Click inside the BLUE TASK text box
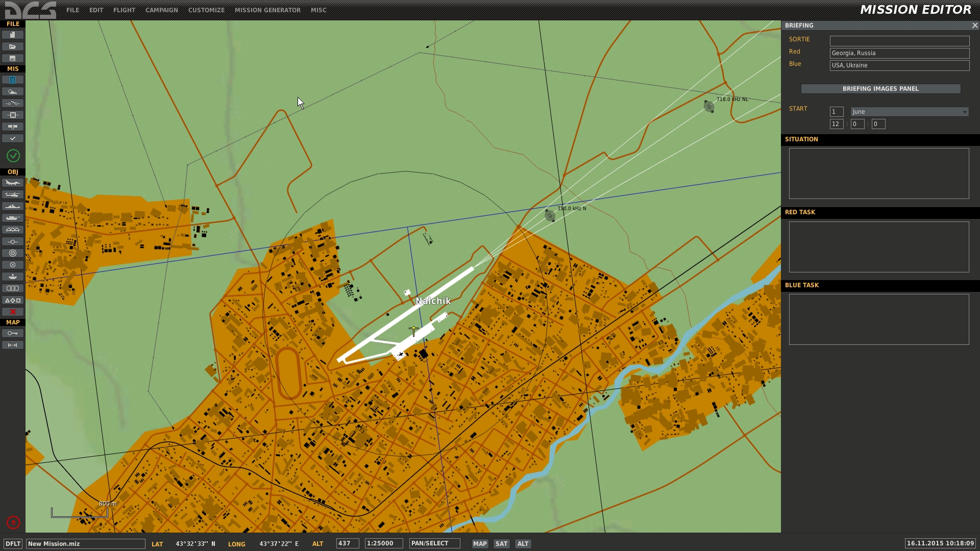This screenshot has height=551, width=980. pos(879,319)
